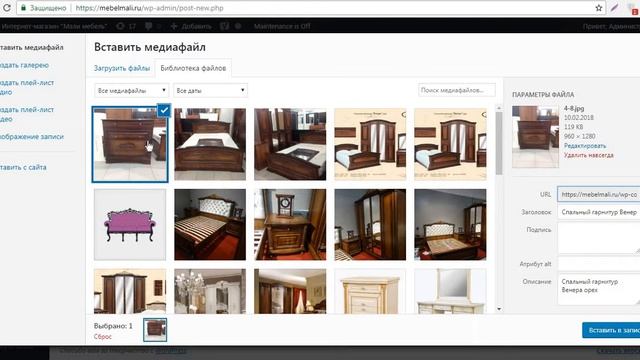Click the URL field in file parameters
The image size is (640, 360).
(599, 194)
